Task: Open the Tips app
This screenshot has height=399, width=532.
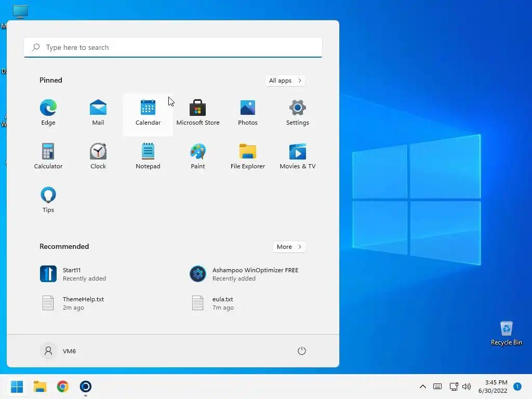Action: tap(48, 200)
